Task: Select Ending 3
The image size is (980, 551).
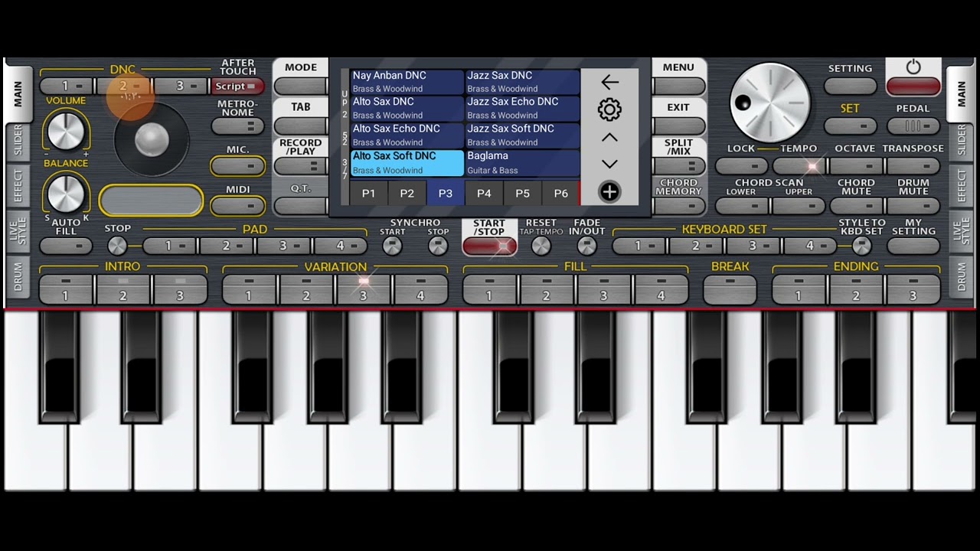Action: 913,289
